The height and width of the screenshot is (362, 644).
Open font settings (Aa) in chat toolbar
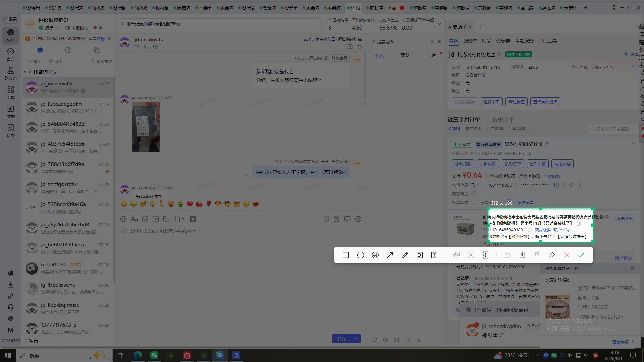(134, 219)
